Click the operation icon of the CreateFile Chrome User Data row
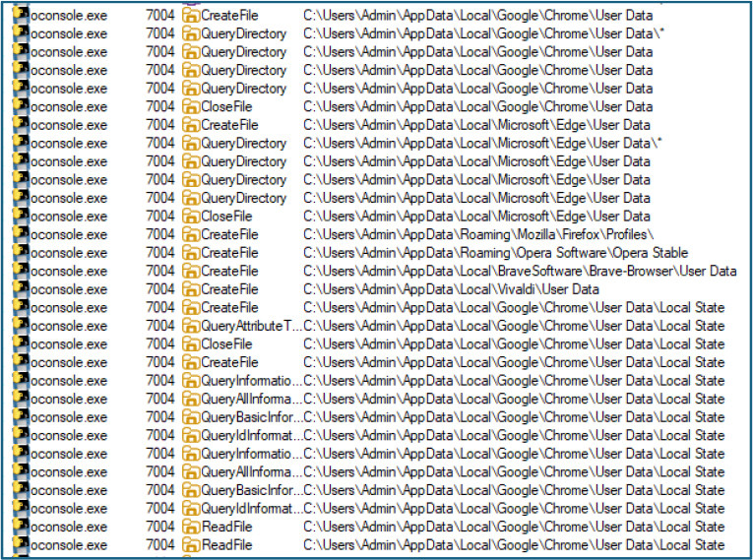The height and width of the screenshot is (560, 753). pos(191,16)
